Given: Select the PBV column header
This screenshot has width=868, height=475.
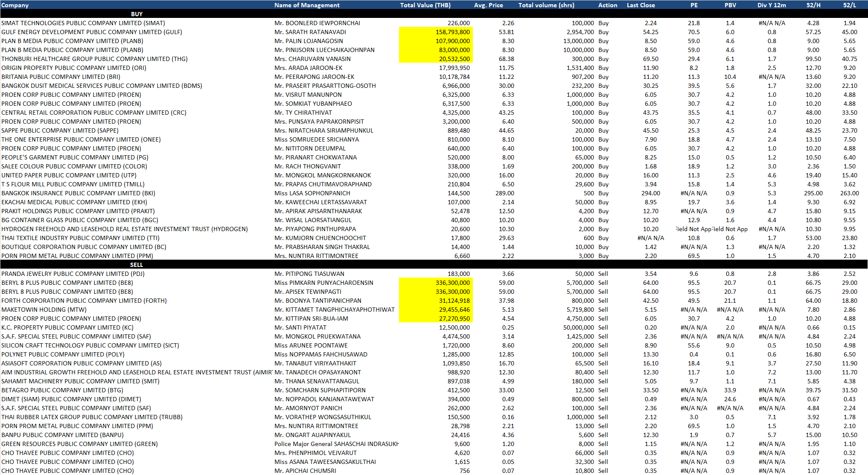Looking at the screenshot, I should coord(730,5).
